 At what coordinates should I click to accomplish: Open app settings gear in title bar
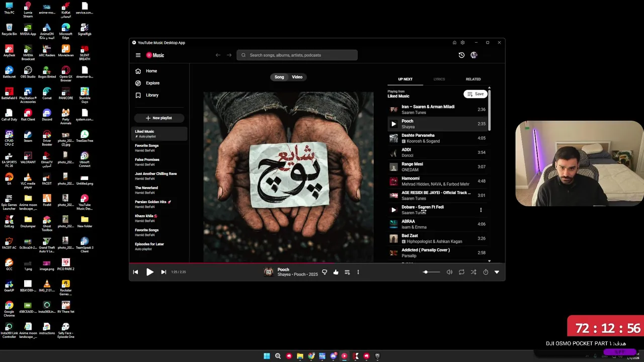click(x=463, y=43)
